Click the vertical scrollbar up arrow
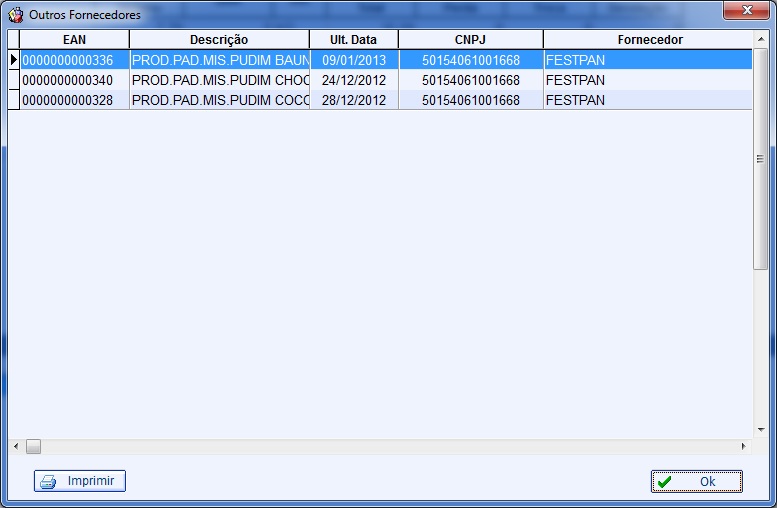 [x=761, y=39]
